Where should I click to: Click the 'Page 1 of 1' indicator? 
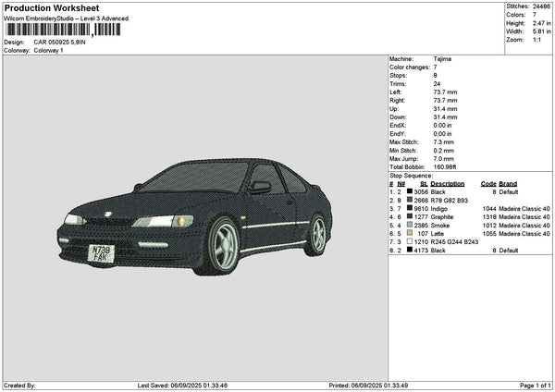click(536, 386)
